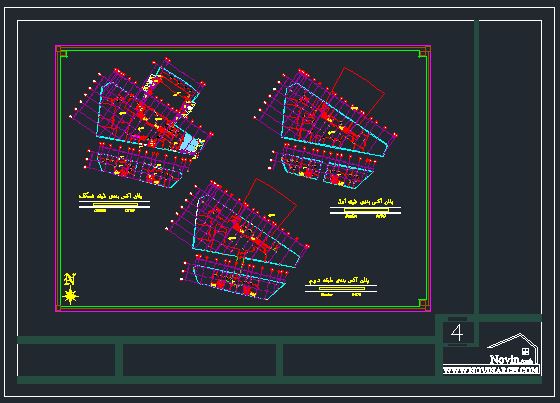Click the empty leftmost title block cell
Viewport: 560px width, 403px height.
pos(66,360)
